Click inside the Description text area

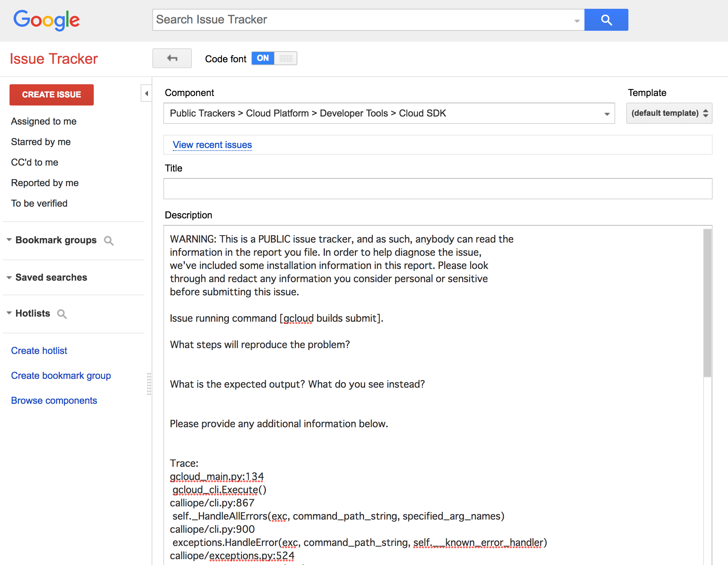(x=434, y=395)
